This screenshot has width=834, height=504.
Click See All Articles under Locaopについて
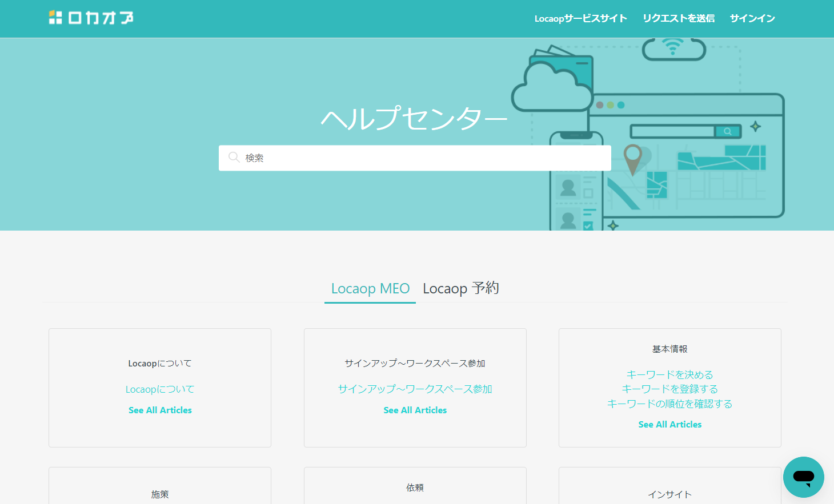(160, 410)
